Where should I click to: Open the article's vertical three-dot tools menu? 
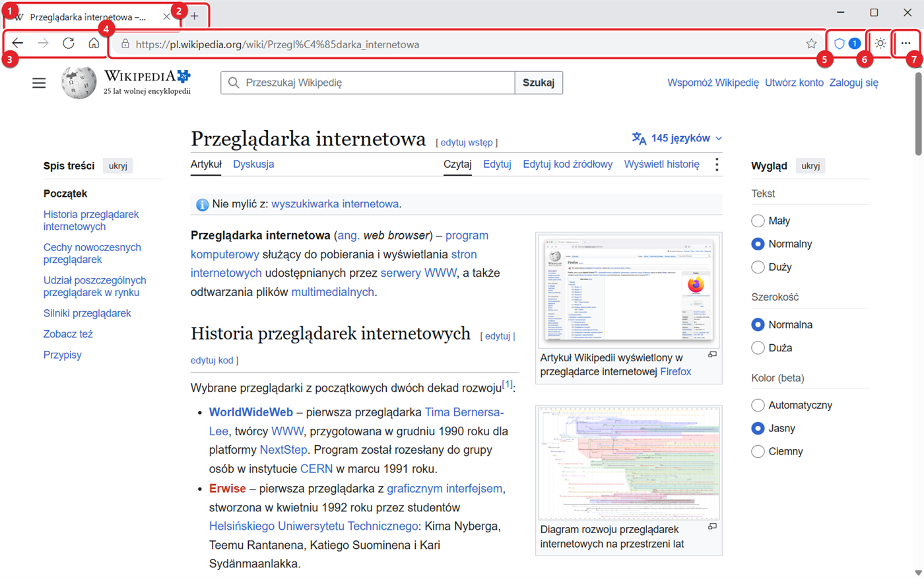pyautogui.click(x=717, y=164)
